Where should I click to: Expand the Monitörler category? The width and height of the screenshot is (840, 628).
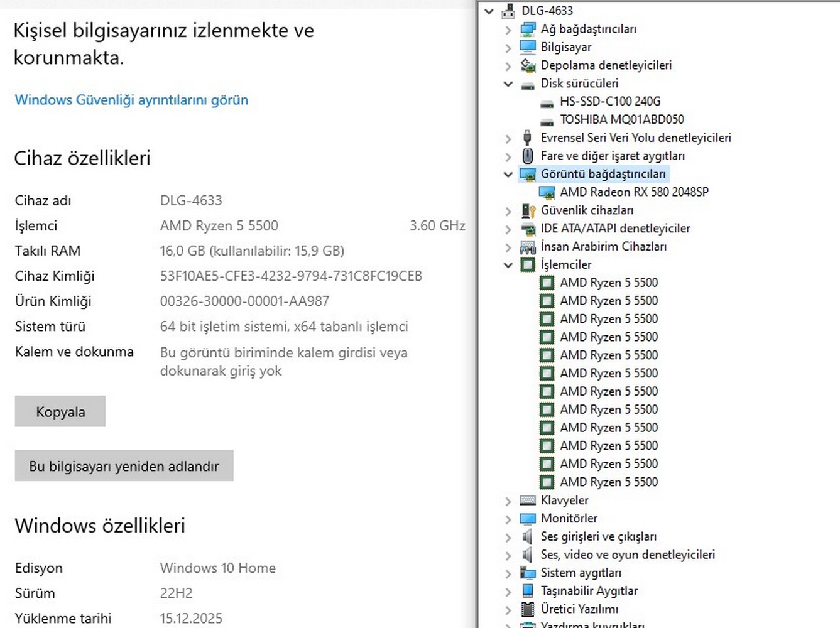click(x=508, y=519)
